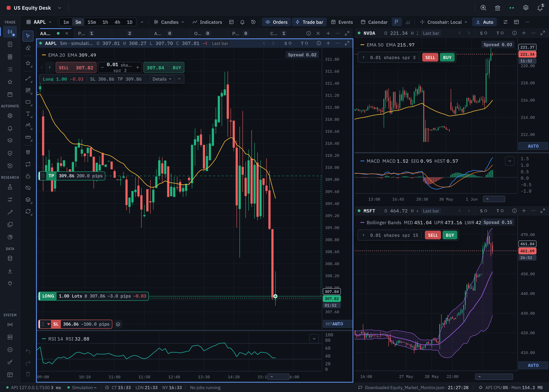Toggle the Orders visibility button
This screenshot has height=392, width=549.
point(276,22)
